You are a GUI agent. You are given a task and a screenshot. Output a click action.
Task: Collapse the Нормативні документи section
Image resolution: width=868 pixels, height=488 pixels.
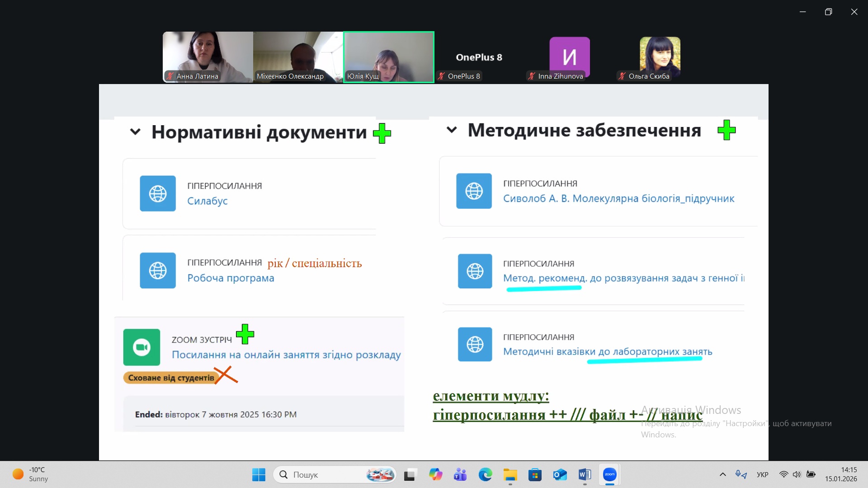[135, 132]
